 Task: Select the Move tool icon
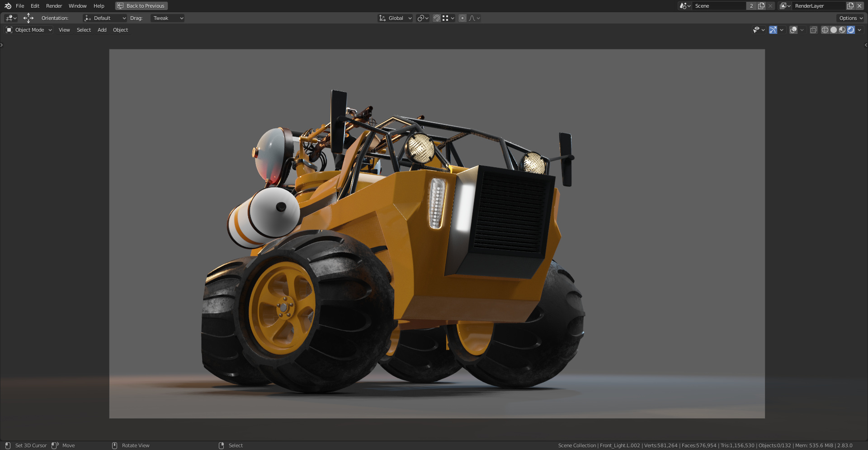28,18
